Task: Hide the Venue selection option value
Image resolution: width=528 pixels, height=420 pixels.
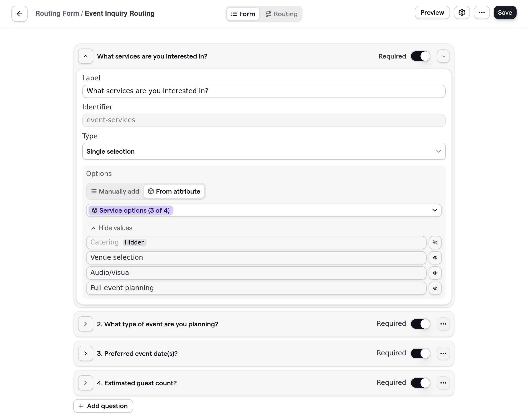Action: point(435,258)
